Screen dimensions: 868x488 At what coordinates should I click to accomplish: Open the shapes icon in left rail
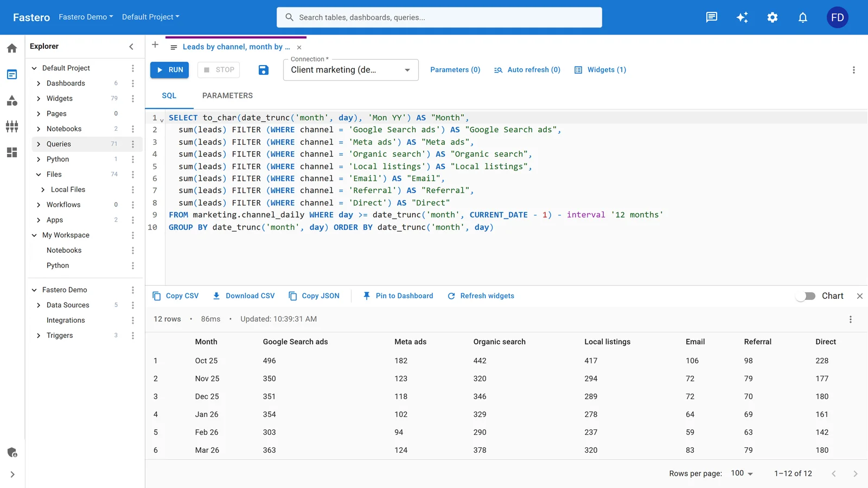pyautogui.click(x=12, y=100)
